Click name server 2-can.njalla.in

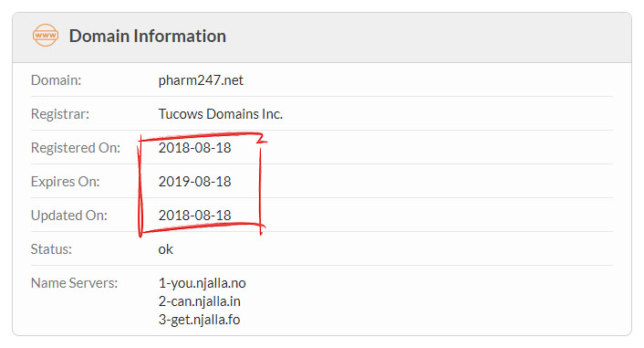(x=199, y=301)
